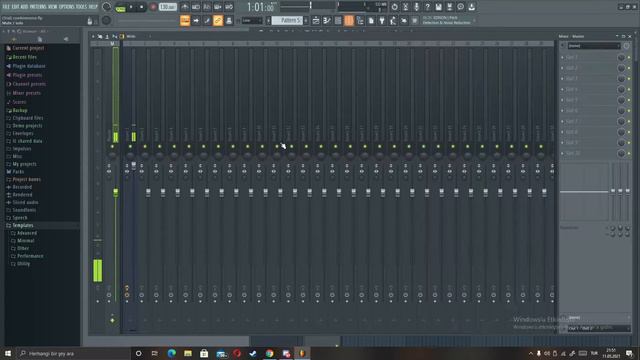This screenshot has height=360, width=640.
Task: Click the step edit arrow icon
Action: (x=196, y=20)
